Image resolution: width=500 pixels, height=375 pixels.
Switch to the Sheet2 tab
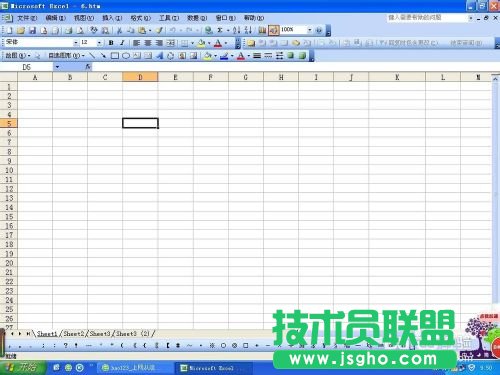click(x=74, y=333)
